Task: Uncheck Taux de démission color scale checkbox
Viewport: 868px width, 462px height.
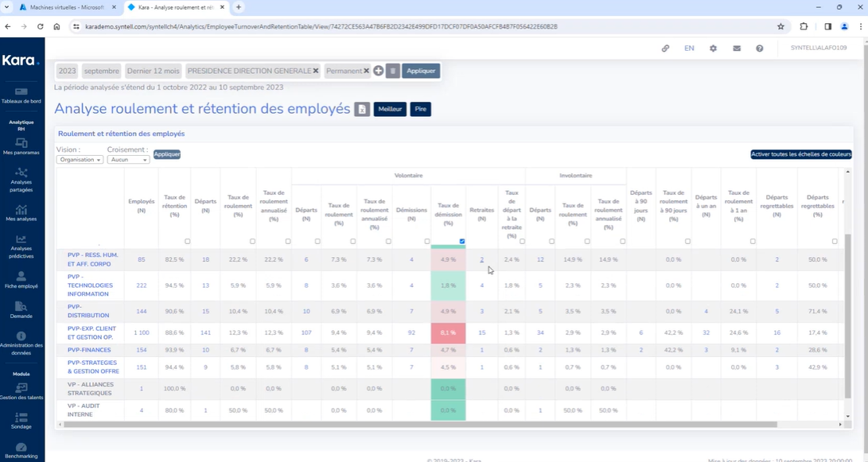Action: (462, 241)
